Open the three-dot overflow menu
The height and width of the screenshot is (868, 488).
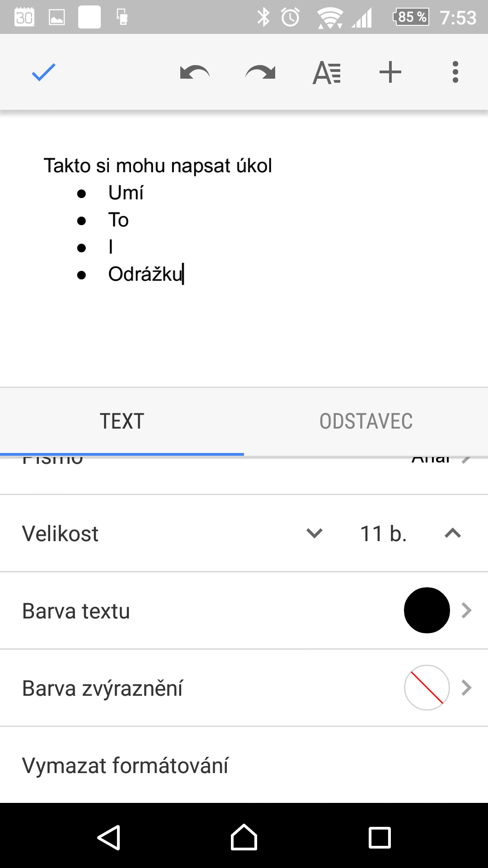(455, 72)
